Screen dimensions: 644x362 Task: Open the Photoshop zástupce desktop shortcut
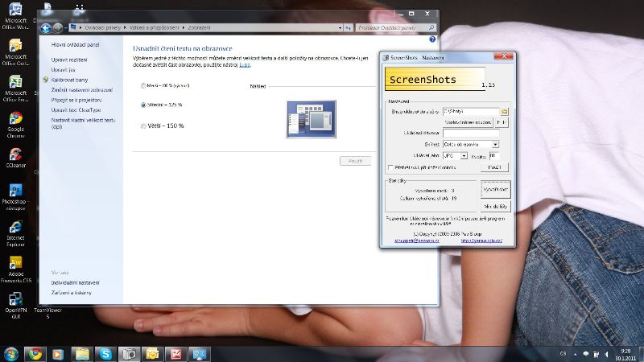[x=14, y=197]
